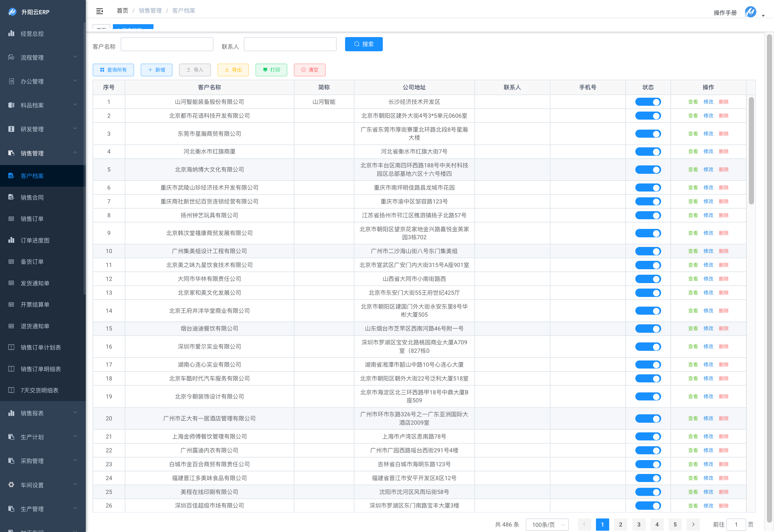Click 删除 for 东莞市星瀚商贸有限公司

point(723,134)
